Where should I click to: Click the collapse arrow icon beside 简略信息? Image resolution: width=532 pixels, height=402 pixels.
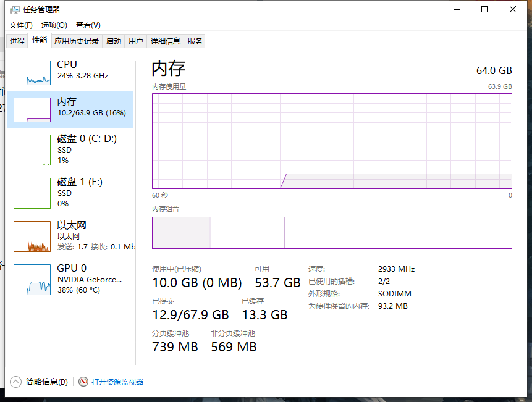[x=15, y=382]
